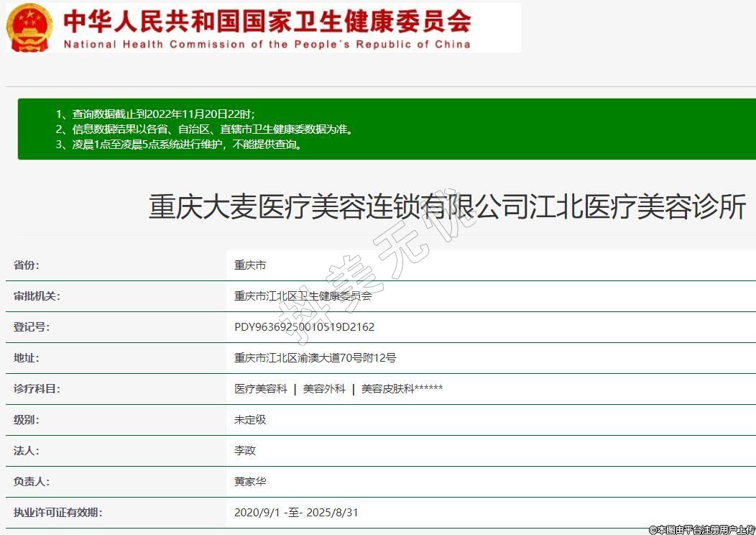Click the approving authority value text
The image size is (756, 535).
pos(303,296)
